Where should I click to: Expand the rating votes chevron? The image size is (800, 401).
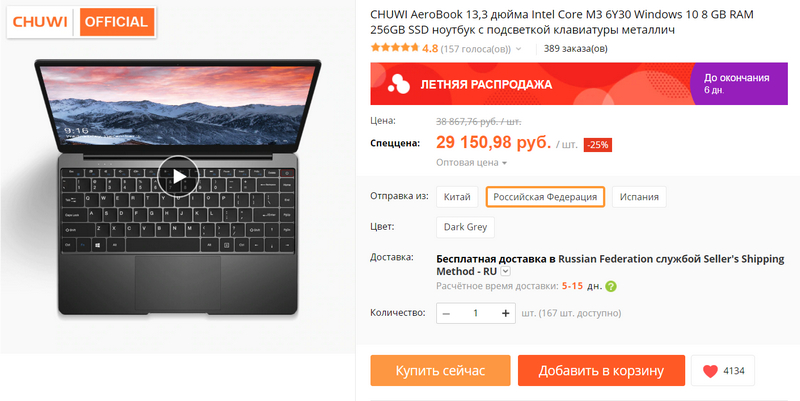tap(519, 49)
